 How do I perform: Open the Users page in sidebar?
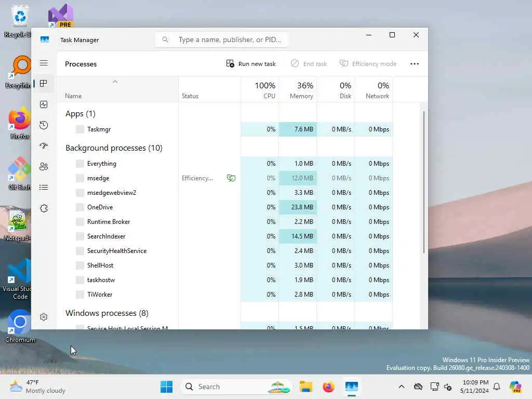point(44,167)
